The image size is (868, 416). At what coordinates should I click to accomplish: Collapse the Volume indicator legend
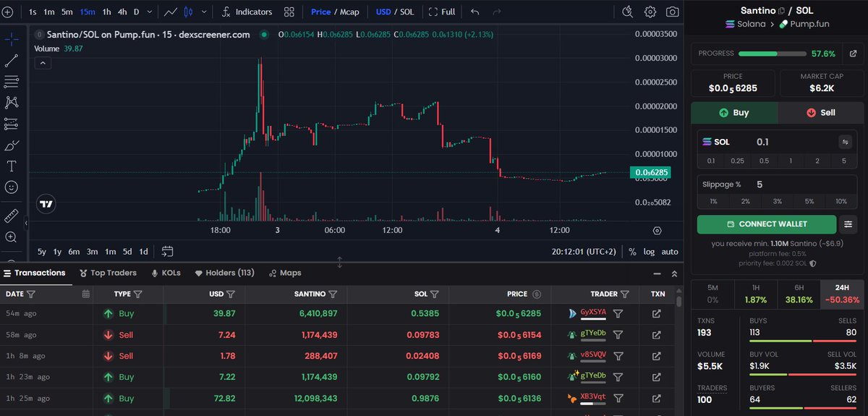tap(42, 63)
